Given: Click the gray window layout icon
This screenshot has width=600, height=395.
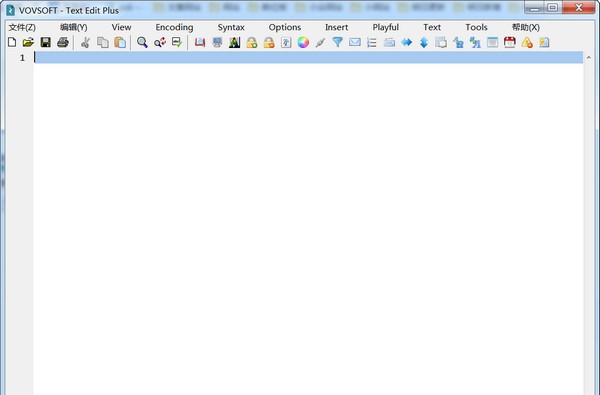Looking at the screenshot, I should click(492, 42).
